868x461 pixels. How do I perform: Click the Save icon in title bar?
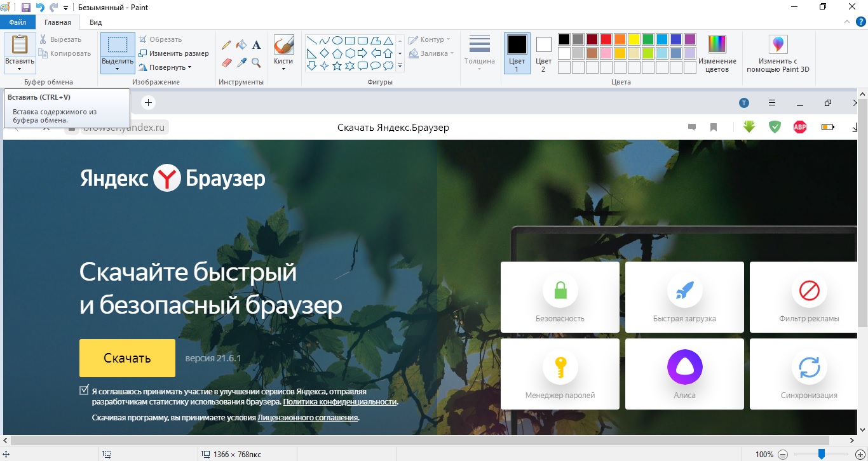coord(26,8)
